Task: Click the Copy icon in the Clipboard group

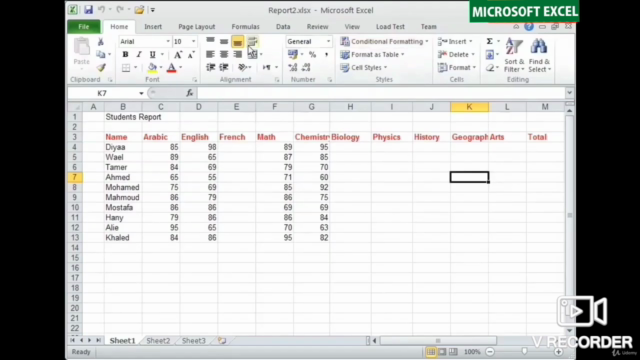Action: tap(100, 54)
